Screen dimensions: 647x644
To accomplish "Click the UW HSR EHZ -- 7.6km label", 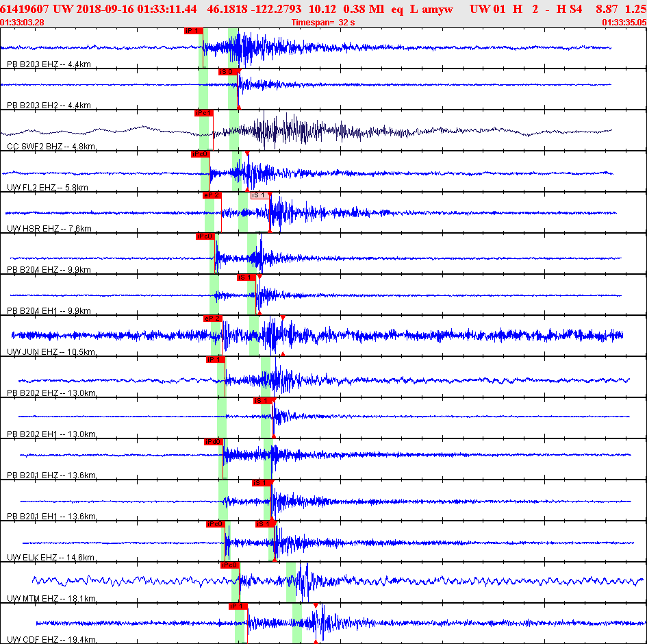I will pyautogui.click(x=49, y=228).
